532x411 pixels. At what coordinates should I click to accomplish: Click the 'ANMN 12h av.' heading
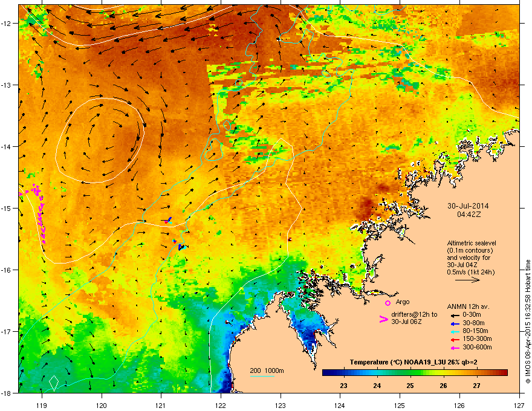click(468, 307)
